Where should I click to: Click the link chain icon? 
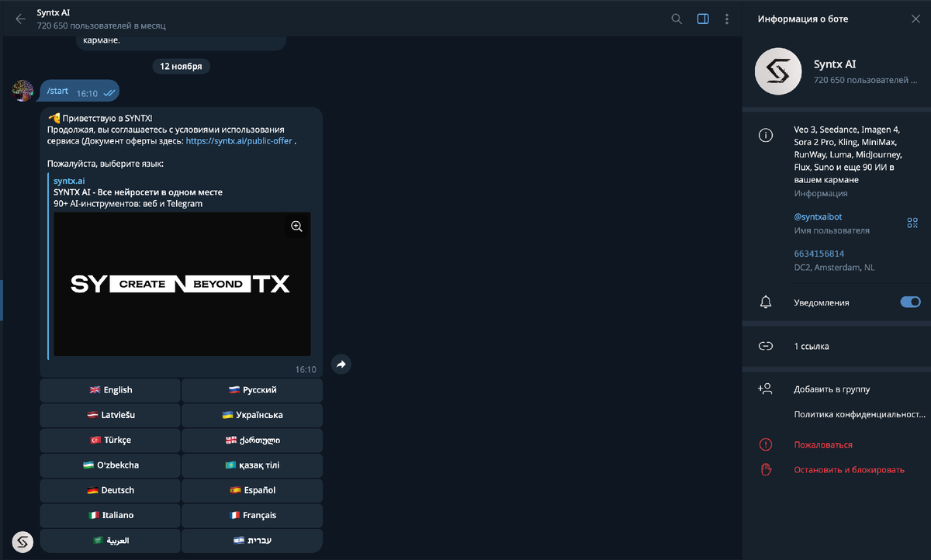[x=766, y=346]
